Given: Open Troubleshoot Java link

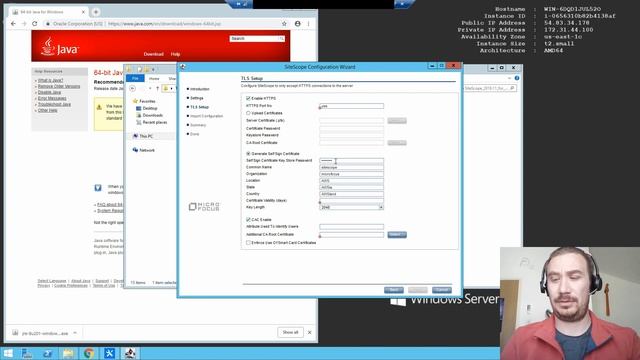Looking at the screenshot, I should 54,104.
